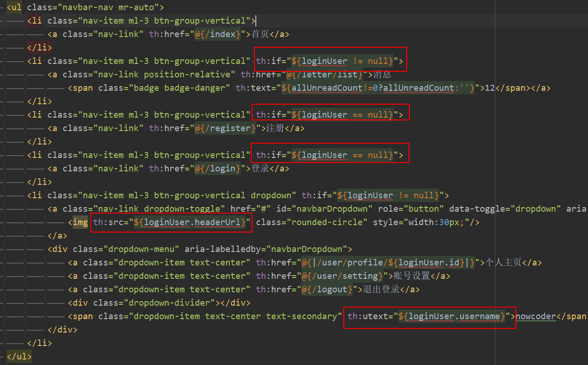Click the "rounded-circle" class name
This screenshot has height=365, width=588.
point(327,222)
